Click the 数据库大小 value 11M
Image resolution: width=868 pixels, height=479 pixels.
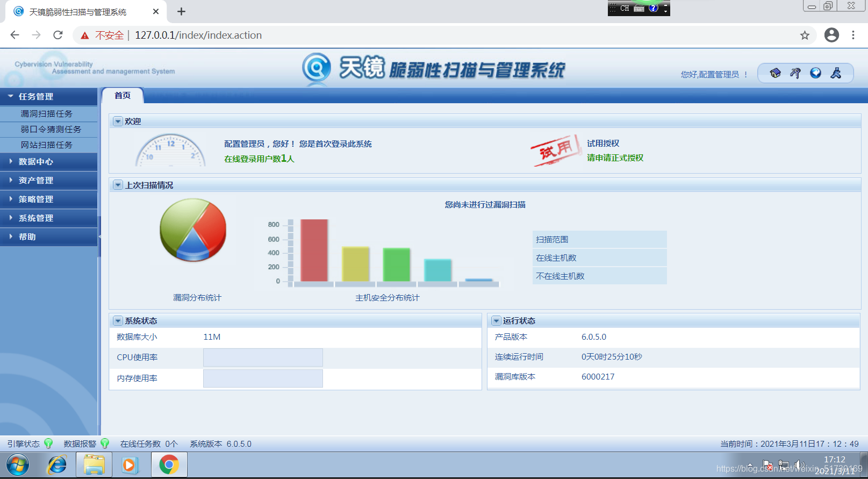[212, 337]
